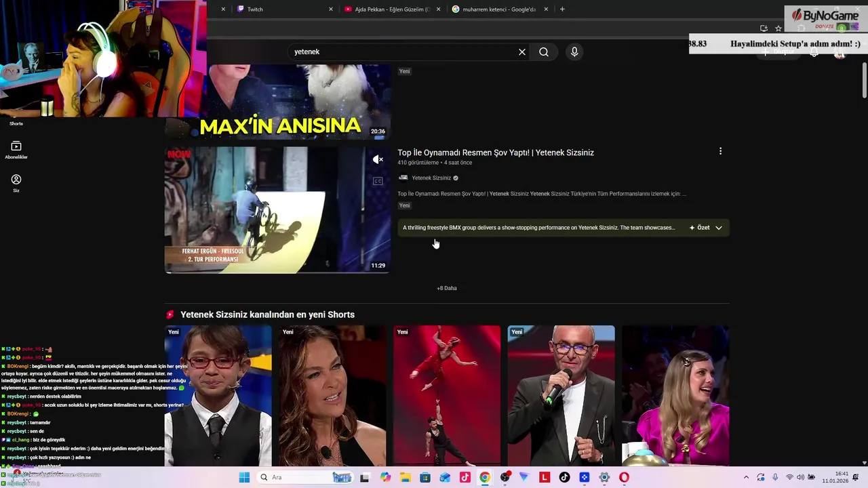Viewport: 868px width, 488px height.
Task: Bookmark this page with star icon
Action: point(778,28)
